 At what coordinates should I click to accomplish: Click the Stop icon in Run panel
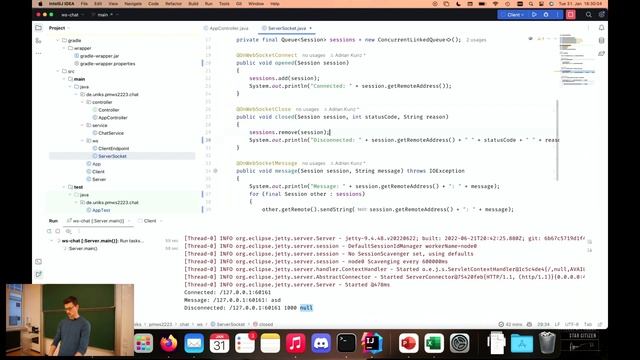[x=58, y=231]
